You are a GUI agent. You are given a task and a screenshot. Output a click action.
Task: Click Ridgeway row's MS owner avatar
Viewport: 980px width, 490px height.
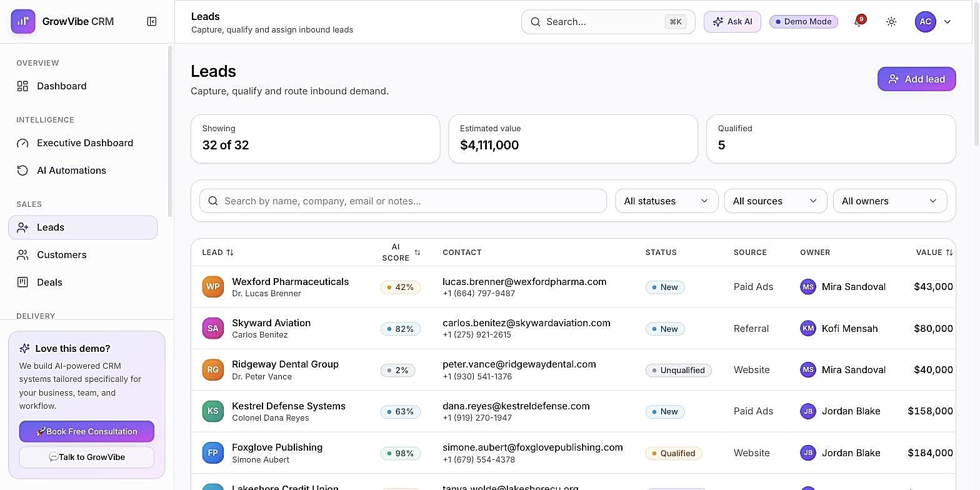point(808,369)
